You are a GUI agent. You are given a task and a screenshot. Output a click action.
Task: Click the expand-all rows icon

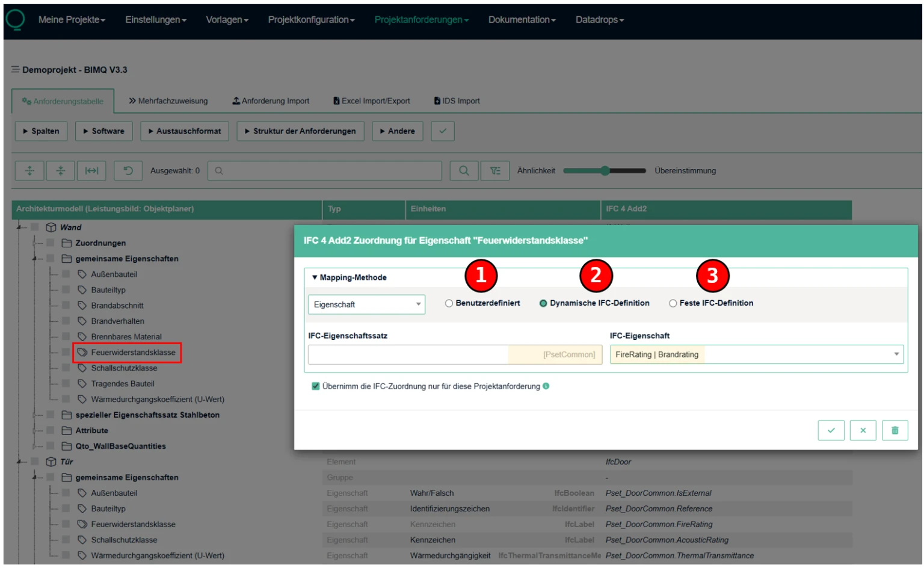(x=29, y=171)
